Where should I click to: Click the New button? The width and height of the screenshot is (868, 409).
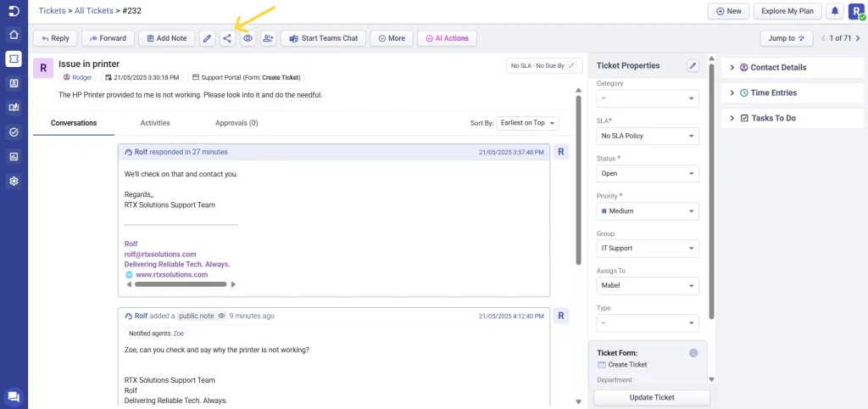point(728,11)
